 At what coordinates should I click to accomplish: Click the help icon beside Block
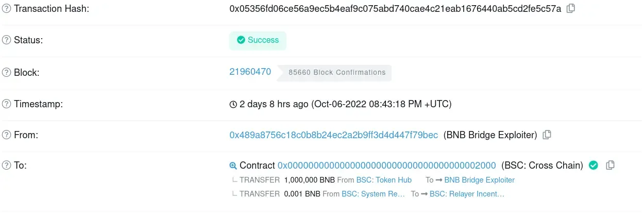pyautogui.click(x=7, y=72)
